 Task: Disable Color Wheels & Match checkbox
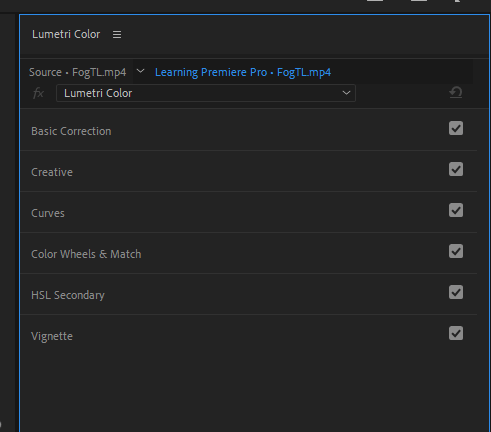(x=456, y=251)
